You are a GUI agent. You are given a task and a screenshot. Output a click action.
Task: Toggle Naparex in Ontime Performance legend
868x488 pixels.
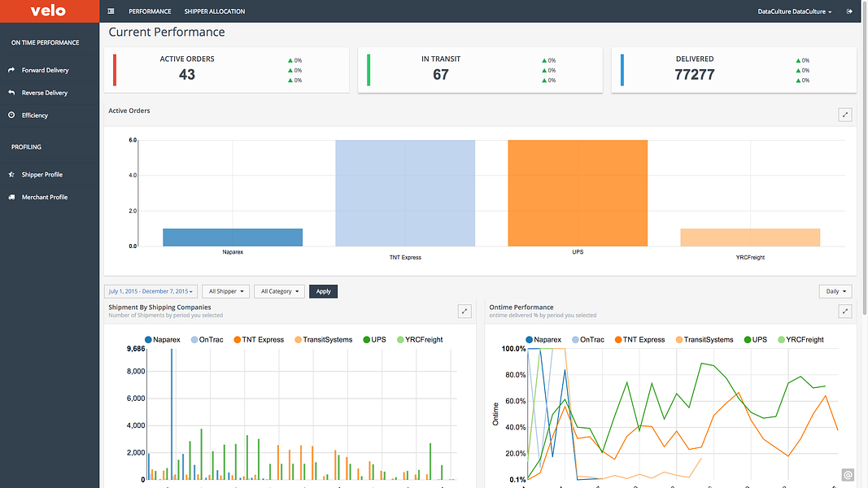(543, 340)
